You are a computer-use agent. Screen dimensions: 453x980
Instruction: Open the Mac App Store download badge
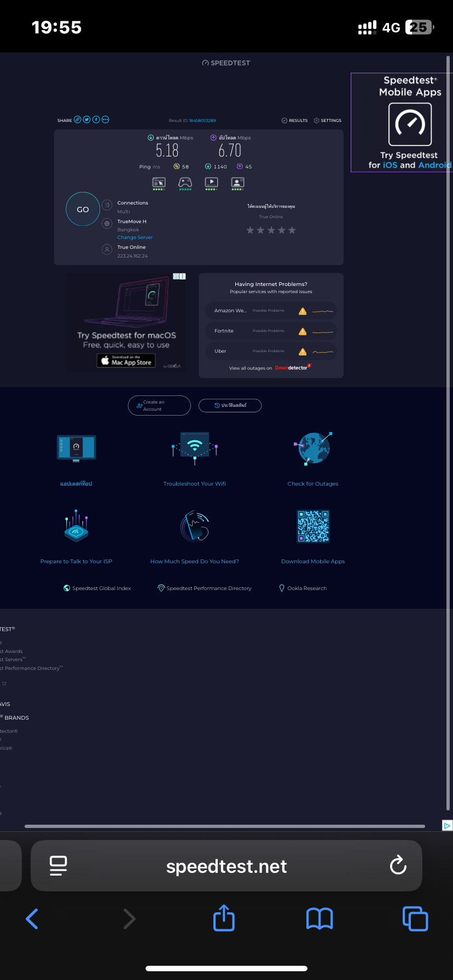[x=126, y=360]
